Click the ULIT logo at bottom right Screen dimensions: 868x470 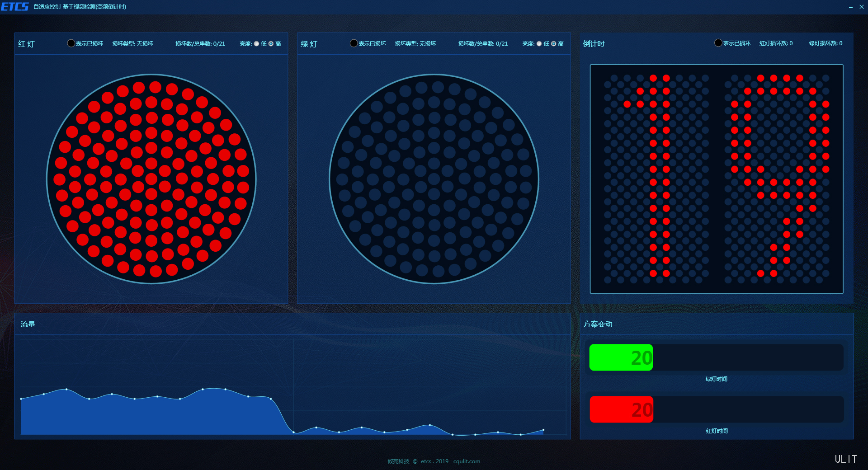click(x=845, y=459)
